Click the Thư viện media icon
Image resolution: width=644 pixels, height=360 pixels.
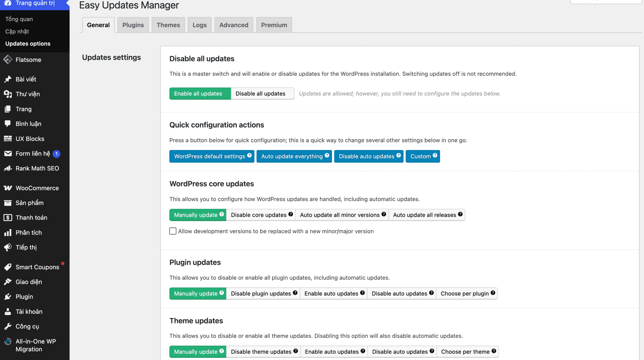click(x=8, y=94)
